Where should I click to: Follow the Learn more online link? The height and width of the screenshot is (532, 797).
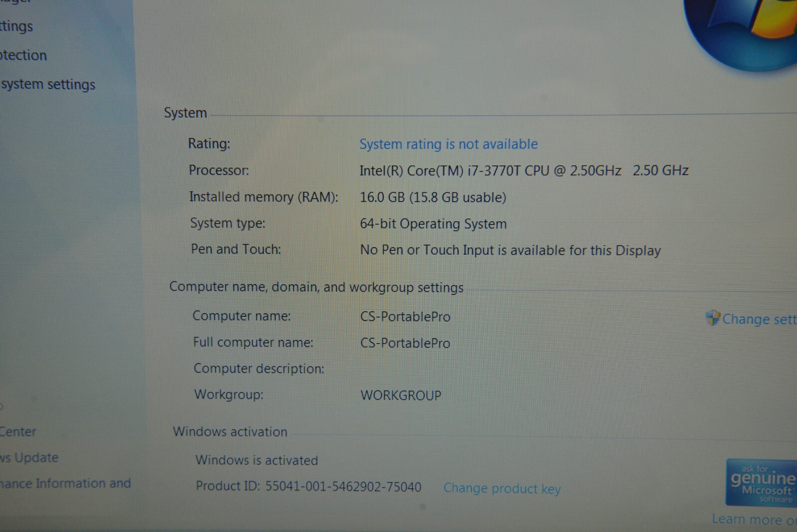753,520
